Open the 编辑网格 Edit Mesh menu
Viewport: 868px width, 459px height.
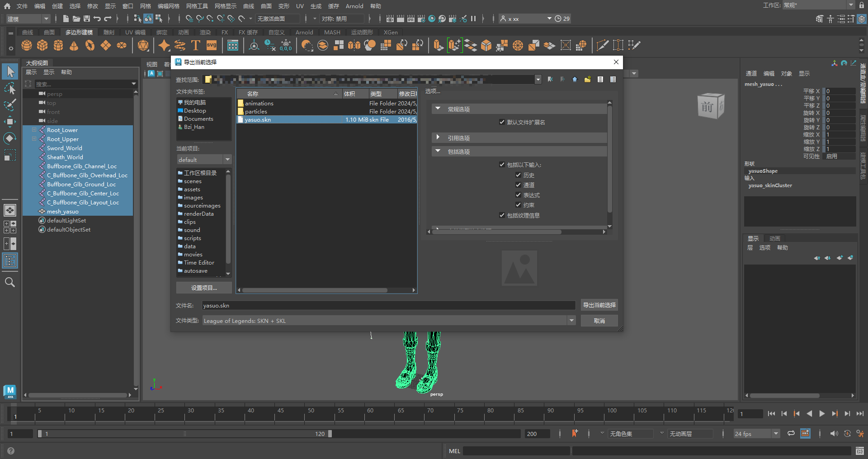click(x=169, y=6)
